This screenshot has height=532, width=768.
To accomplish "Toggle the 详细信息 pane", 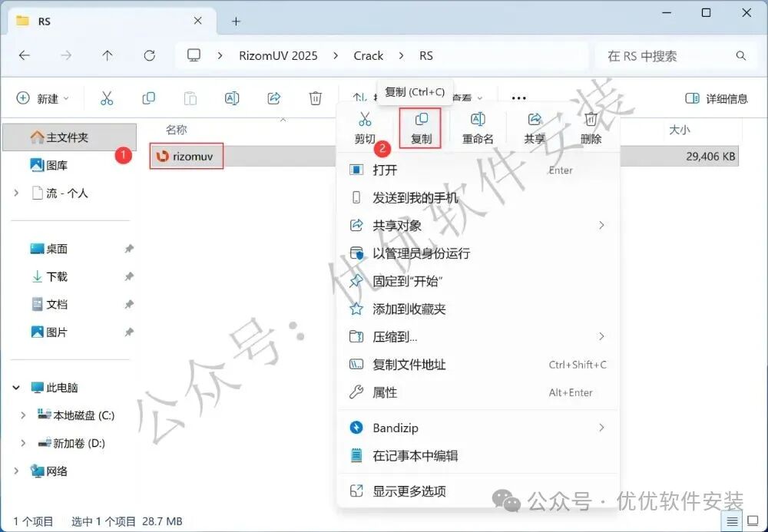I will point(716,98).
